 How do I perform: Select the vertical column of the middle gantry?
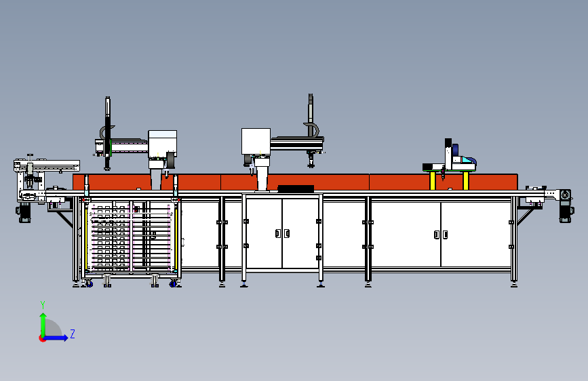point(311,129)
